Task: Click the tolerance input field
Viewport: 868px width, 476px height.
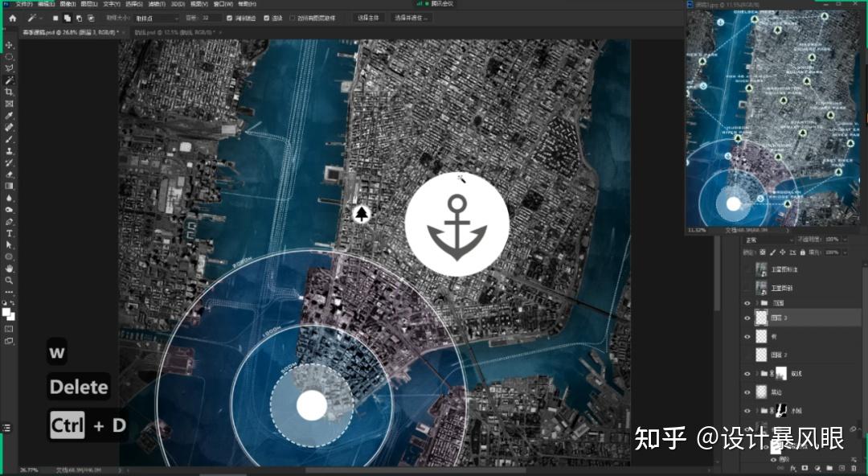Action: pos(211,18)
